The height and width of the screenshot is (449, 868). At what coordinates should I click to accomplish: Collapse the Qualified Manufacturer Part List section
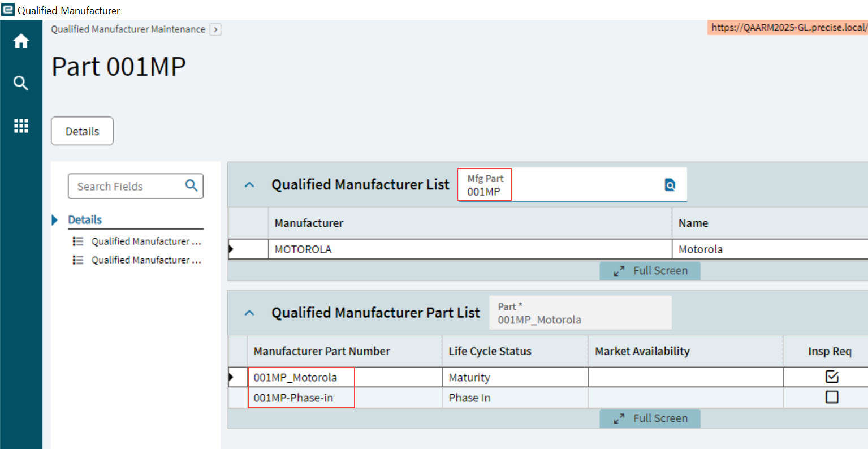pyautogui.click(x=249, y=312)
